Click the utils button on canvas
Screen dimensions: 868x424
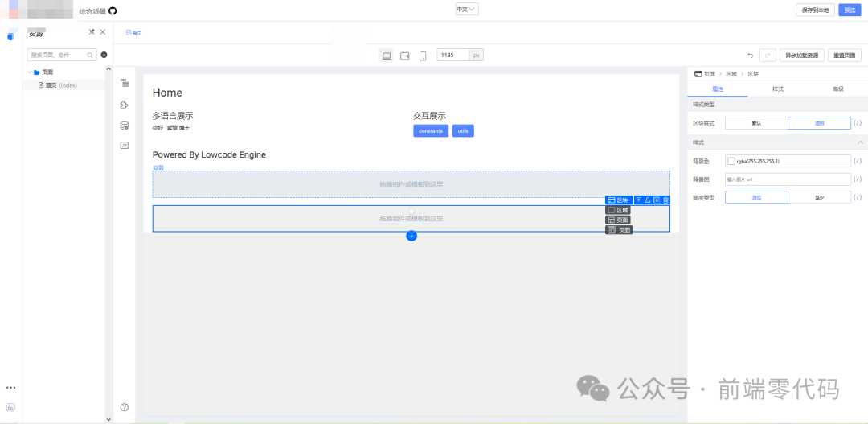point(463,131)
